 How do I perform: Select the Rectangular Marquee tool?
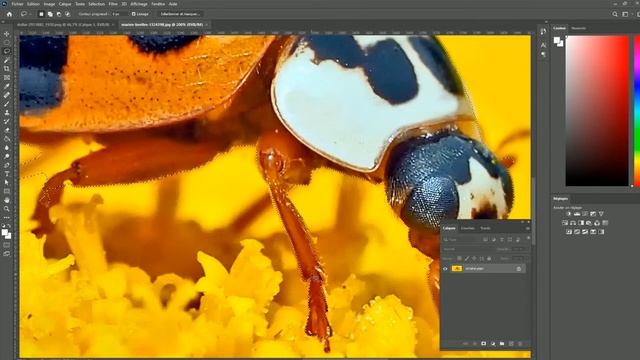pyautogui.click(x=7, y=42)
